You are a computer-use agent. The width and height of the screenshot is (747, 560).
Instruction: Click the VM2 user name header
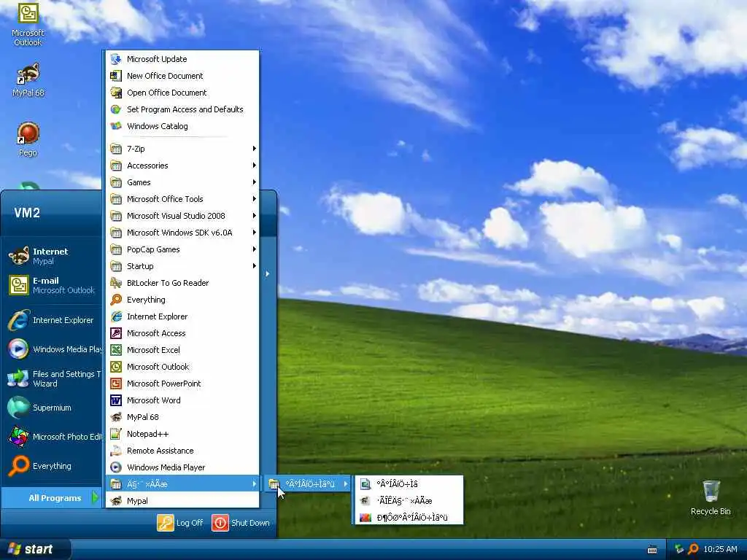pos(27,212)
